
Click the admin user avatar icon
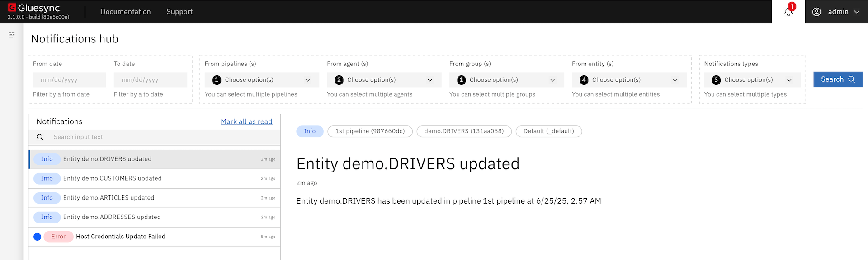click(816, 12)
